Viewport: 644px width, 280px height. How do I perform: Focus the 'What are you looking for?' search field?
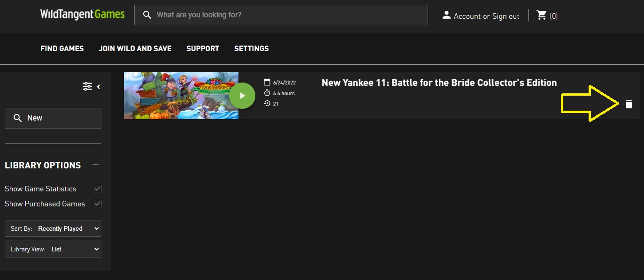281,15
